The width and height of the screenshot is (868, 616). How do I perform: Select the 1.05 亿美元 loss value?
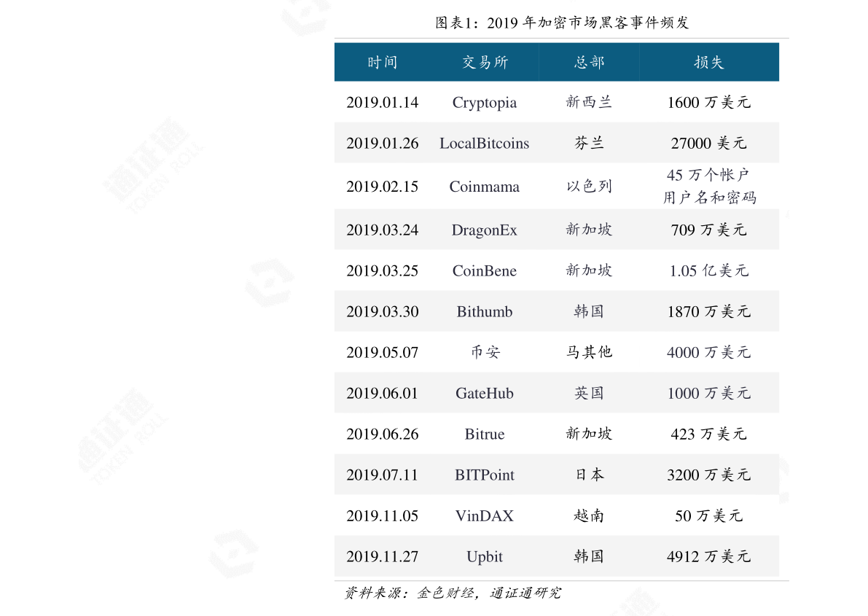(708, 270)
